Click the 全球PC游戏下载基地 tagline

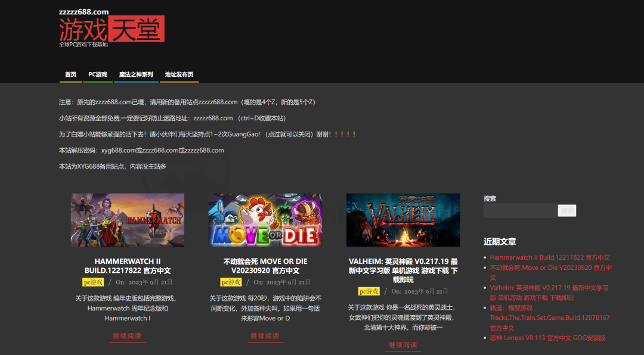coord(83,44)
